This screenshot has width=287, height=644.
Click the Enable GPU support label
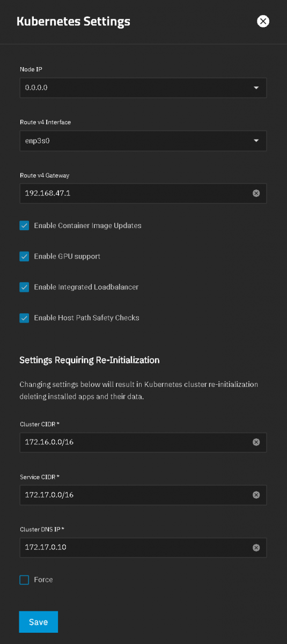tap(67, 256)
